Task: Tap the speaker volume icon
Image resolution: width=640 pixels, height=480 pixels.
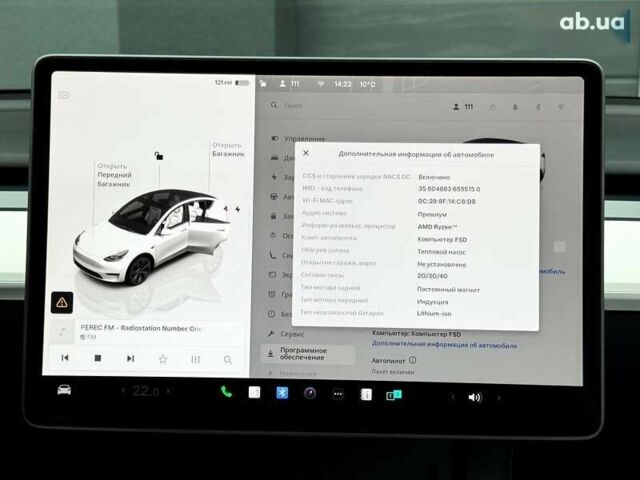Action: coord(475,397)
